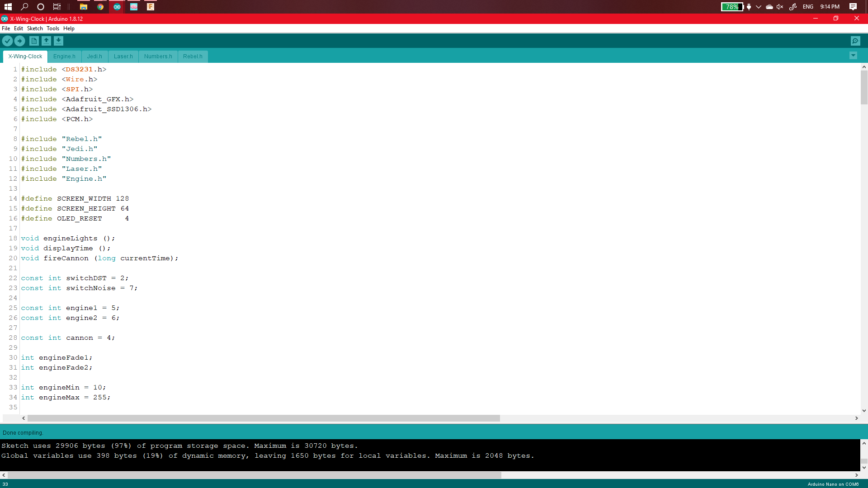Open the Arduino IDE taskbar icon

pos(117,7)
